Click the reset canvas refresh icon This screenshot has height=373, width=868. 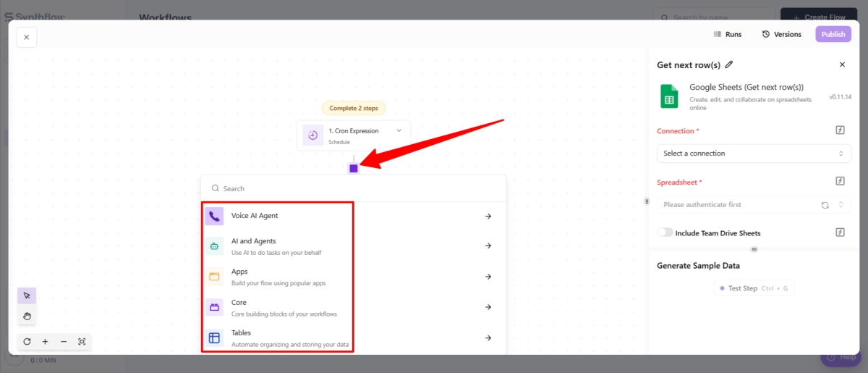tap(27, 341)
